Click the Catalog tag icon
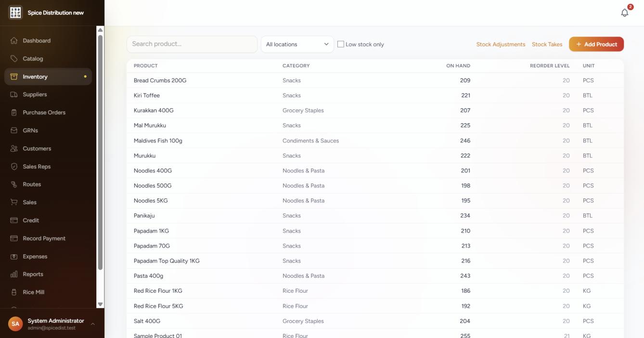 point(14,59)
